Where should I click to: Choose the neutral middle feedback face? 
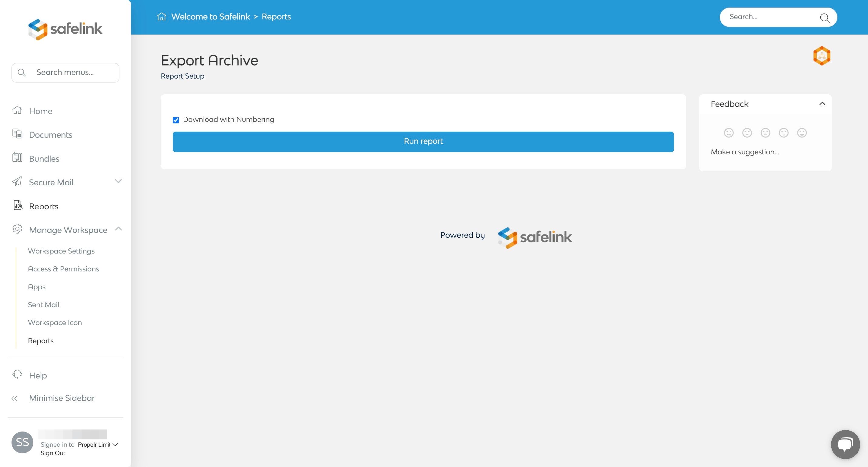pos(765,133)
